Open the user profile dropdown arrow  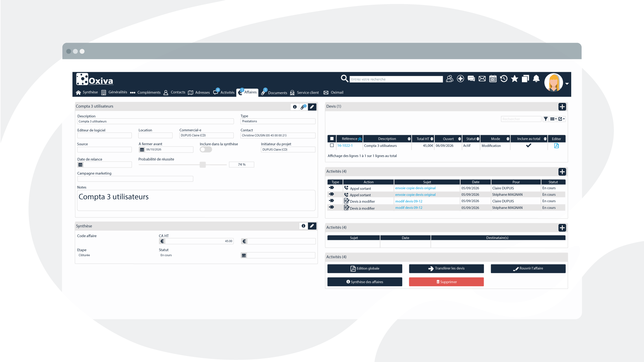click(x=567, y=83)
